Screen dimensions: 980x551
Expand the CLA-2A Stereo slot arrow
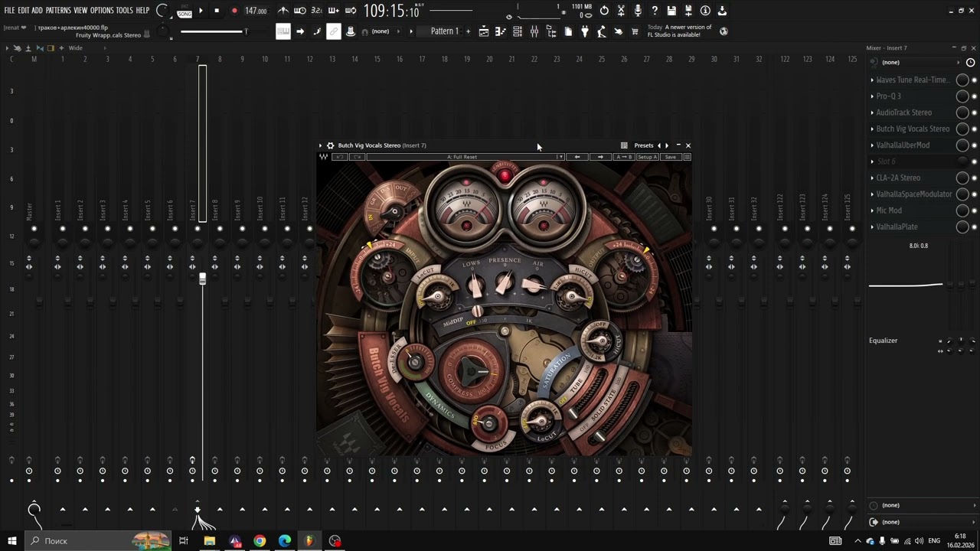[x=872, y=178]
